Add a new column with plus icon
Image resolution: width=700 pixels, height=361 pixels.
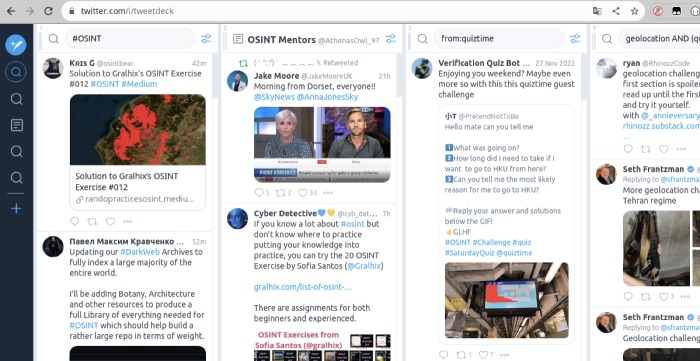16,208
